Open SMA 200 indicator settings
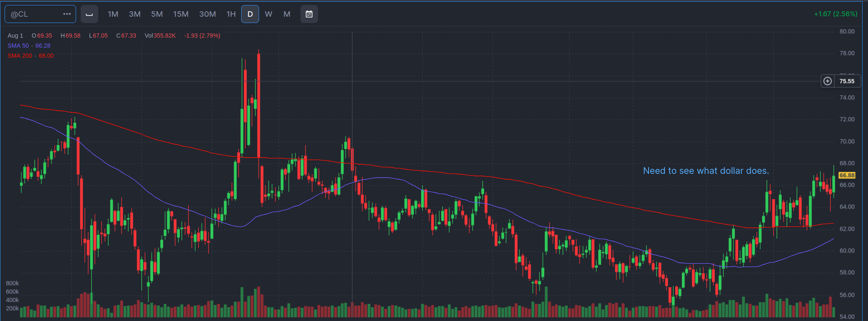The width and height of the screenshot is (868, 321). tap(20, 56)
